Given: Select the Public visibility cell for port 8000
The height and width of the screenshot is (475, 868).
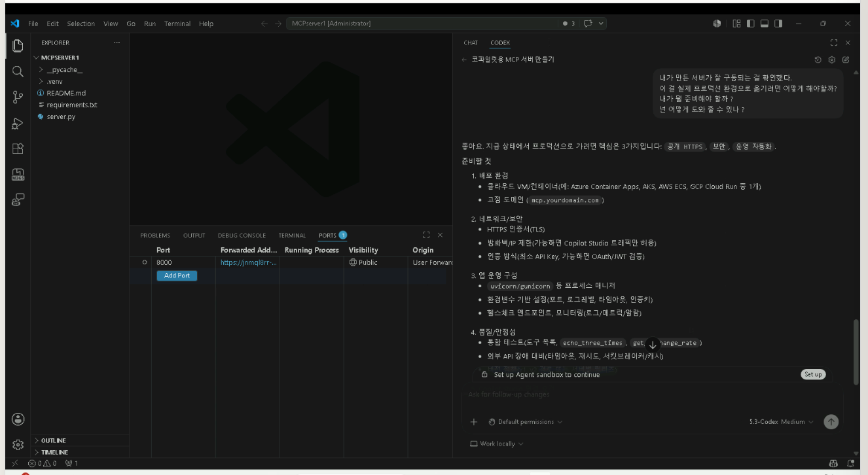Looking at the screenshot, I should 376,262.
